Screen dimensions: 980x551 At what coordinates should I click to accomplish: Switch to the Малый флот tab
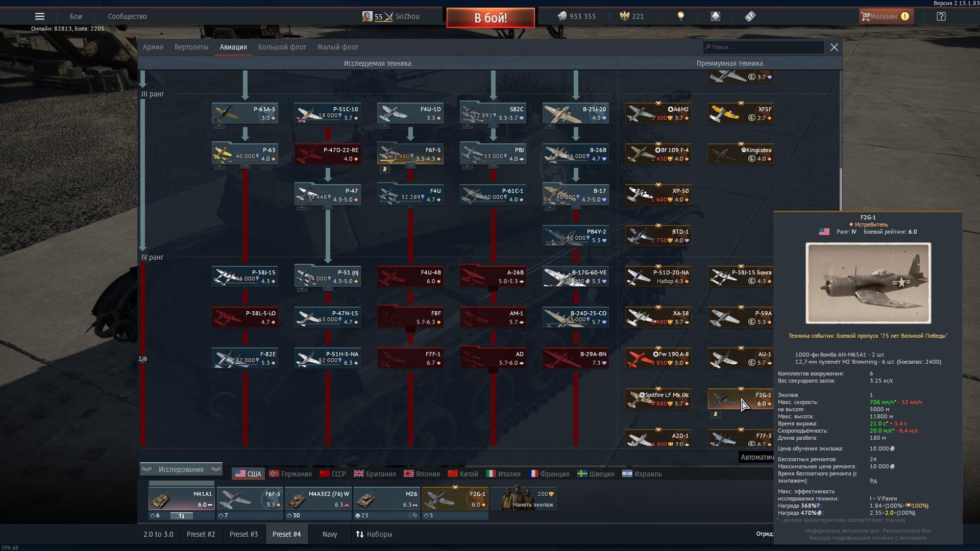point(338,47)
